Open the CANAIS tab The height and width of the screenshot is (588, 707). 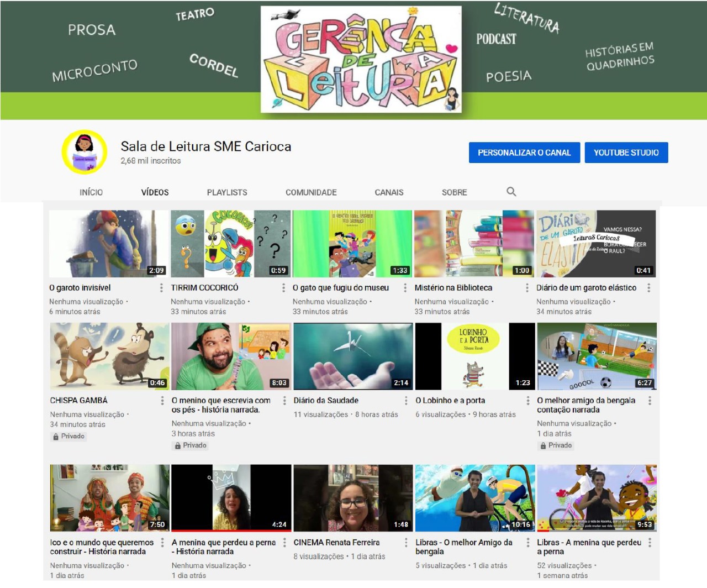coord(389,192)
